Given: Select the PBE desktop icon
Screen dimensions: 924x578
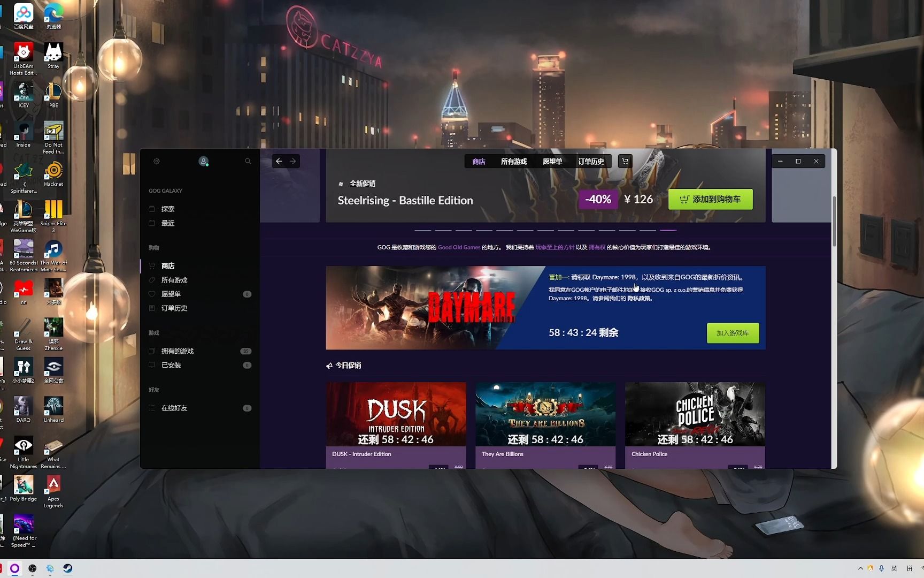Looking at the screenshot, I should (x=53, y=95).
